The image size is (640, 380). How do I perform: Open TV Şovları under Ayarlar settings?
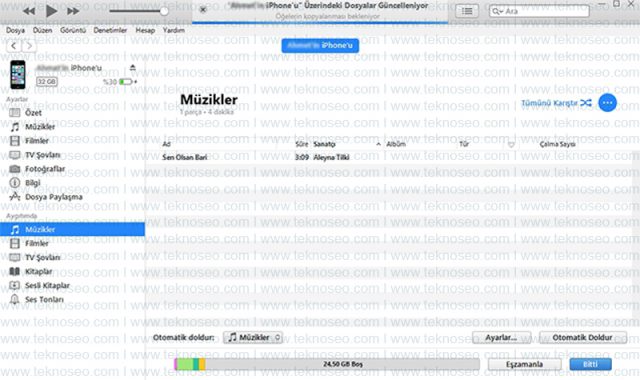(42, 155)
